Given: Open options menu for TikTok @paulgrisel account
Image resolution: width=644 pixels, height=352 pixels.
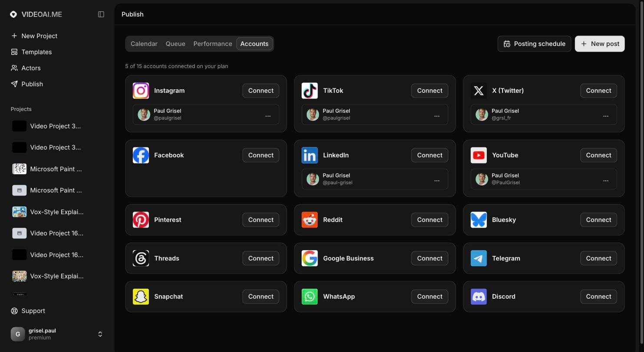Looking at the screenshot, I should point(437,116).
